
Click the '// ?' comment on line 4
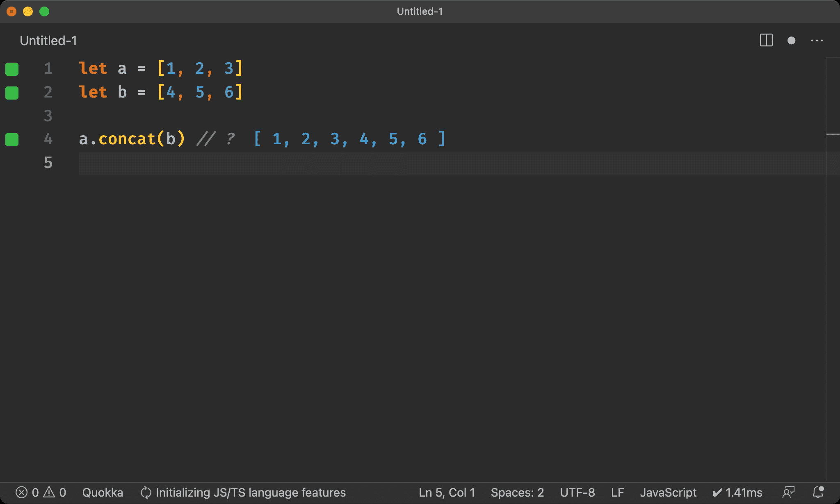tap(215, 139)
